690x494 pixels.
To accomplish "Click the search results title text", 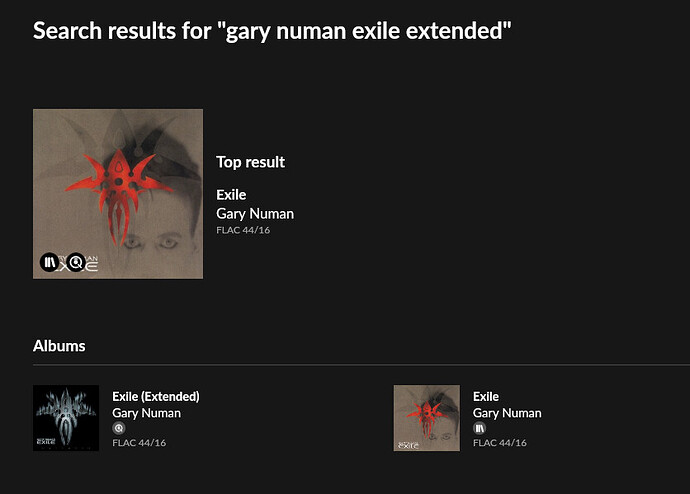I will click(x=272, y=31).
